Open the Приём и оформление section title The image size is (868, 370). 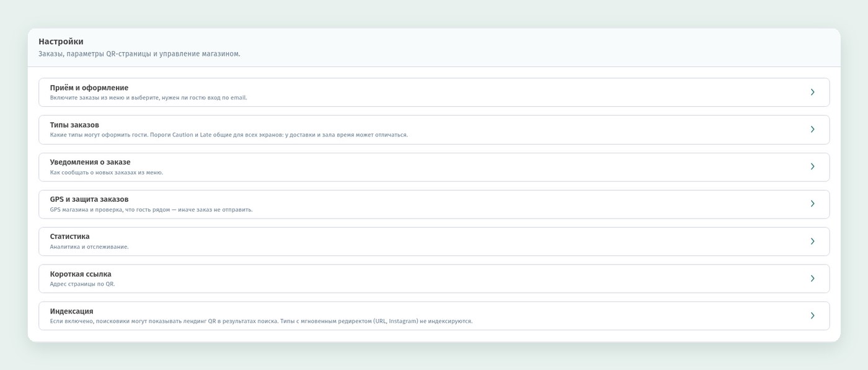click(x=89, y=88)
